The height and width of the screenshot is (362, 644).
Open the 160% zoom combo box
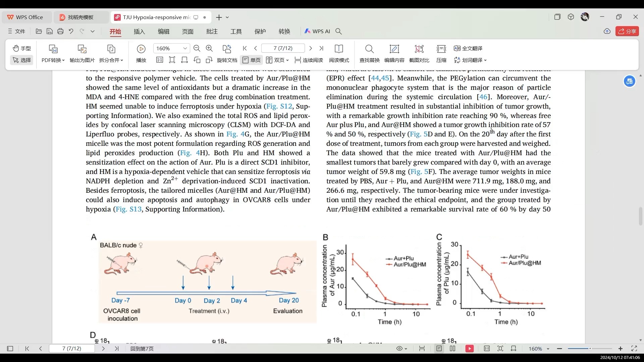[x=171, y=48]
